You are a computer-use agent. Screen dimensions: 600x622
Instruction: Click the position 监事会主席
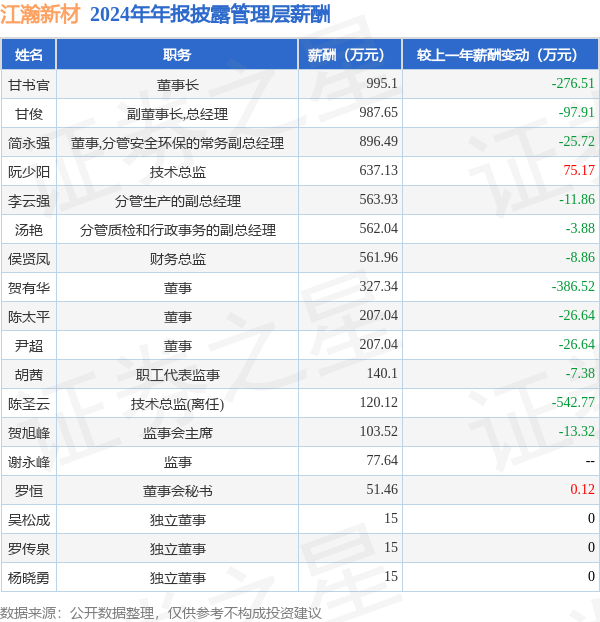click(177, 433)
